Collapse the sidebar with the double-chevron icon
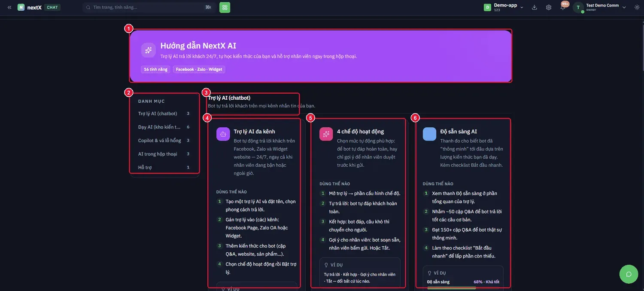Screen dimensions: 644x291 [x=9, y=7]
